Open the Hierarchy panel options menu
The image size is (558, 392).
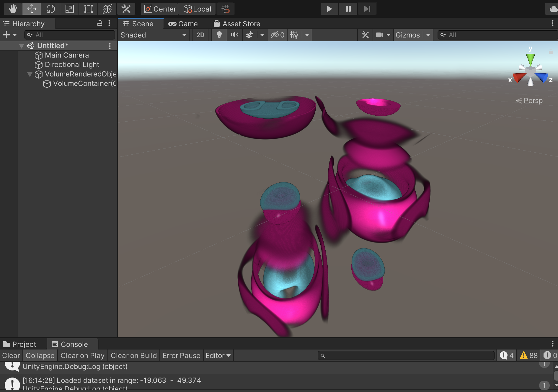pos(109,23)
